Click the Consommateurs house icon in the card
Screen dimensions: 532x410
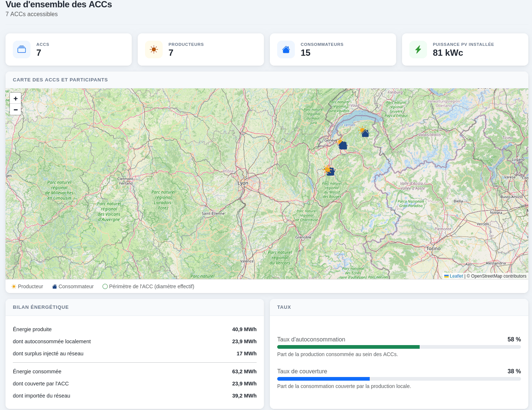pyautogui.click(x=286, y=50)
